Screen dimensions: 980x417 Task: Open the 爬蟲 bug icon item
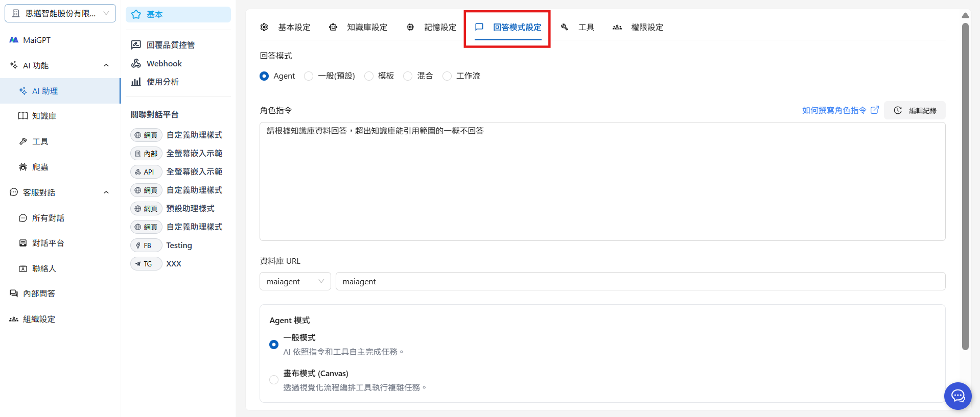pos(23,167)
